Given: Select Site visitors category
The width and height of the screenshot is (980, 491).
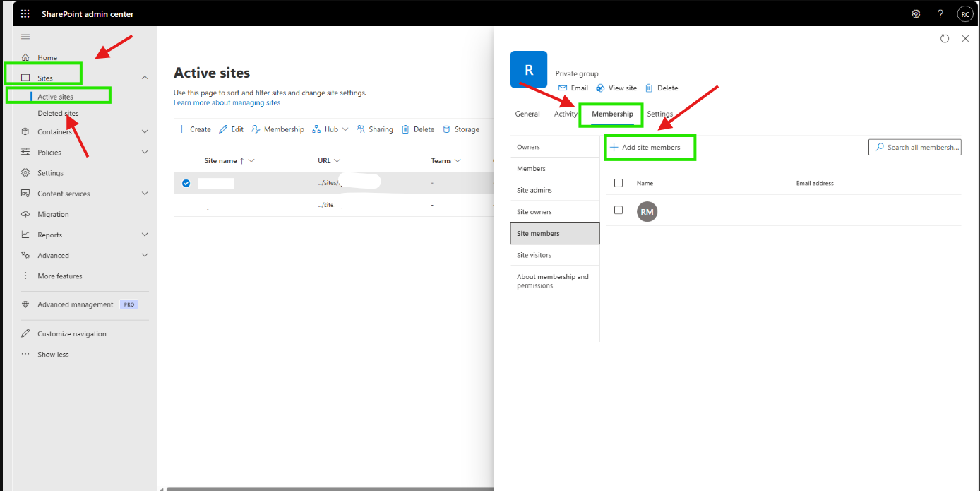Looking at the screenshot, I should point(555,255).
